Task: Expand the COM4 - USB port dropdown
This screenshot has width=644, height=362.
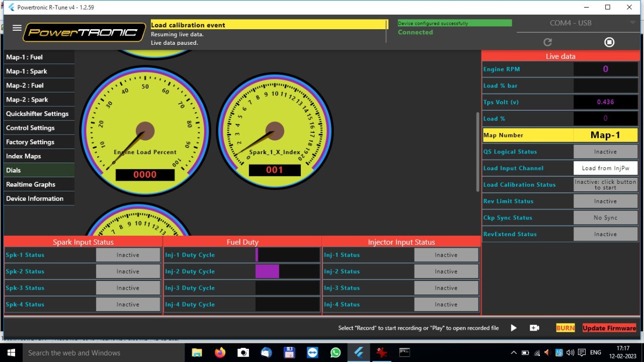Action: click(x=632, y=23)
